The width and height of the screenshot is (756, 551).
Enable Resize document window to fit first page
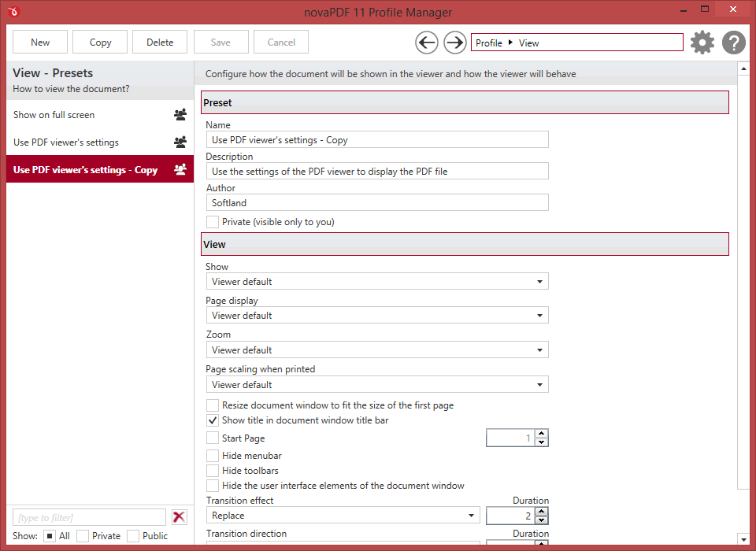point(212,405)
